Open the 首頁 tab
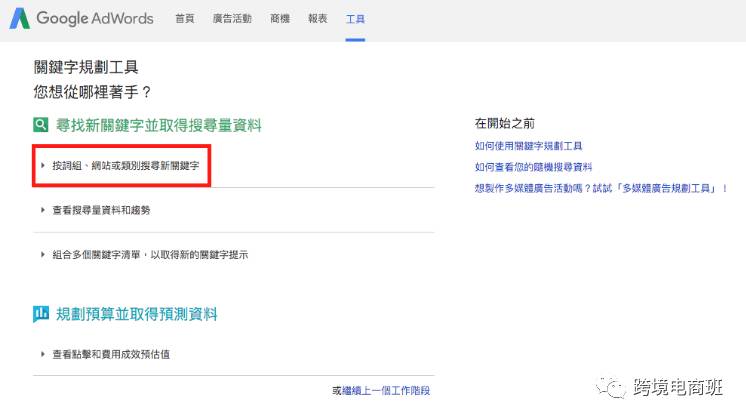This screenshot has width=746, height=420. click(x=185, y=19)
